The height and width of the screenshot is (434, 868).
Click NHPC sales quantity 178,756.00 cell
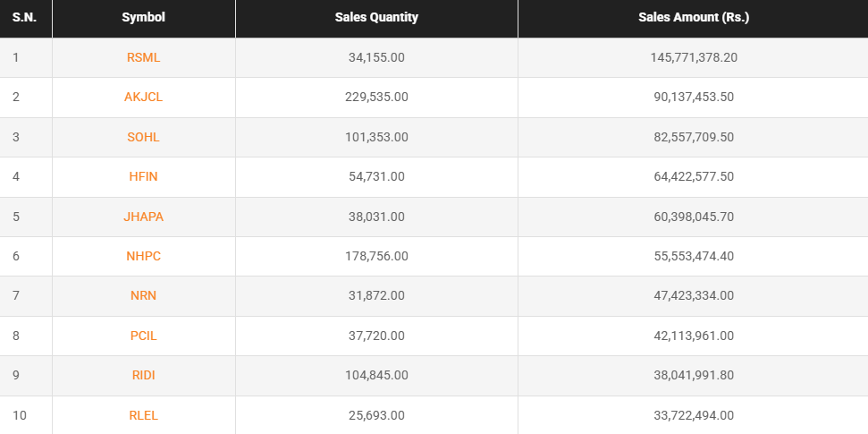click(x=376, y=256)
